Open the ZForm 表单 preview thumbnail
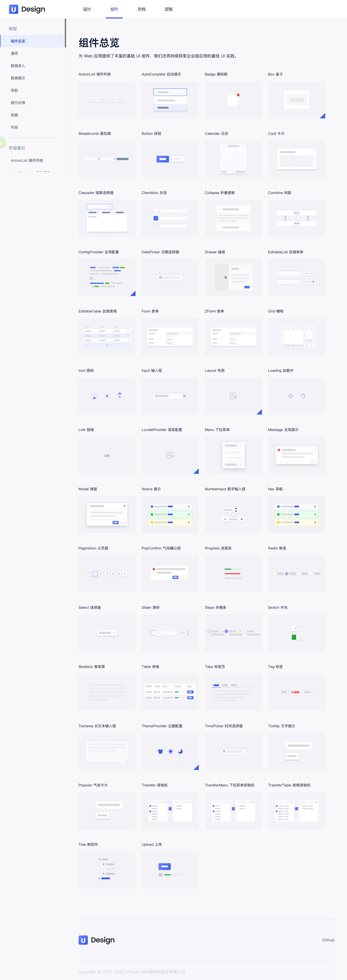Screen dimensions: 347x980 click(233, 337)
